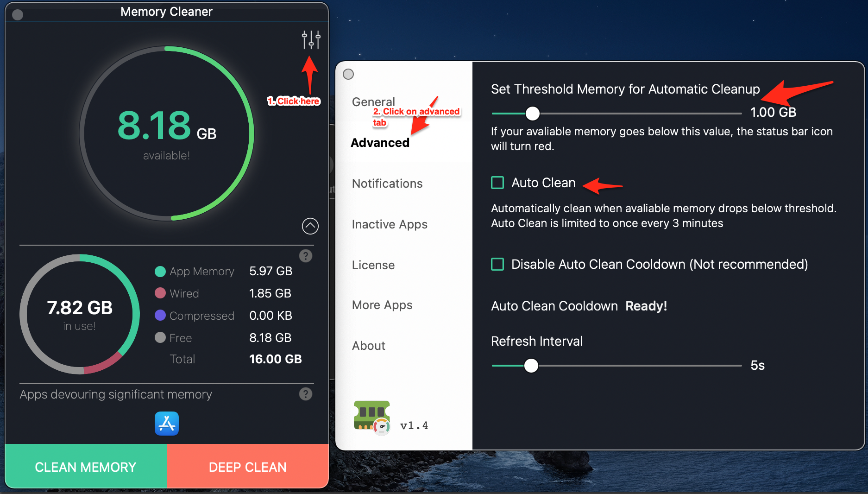This screenshot has width=868, height=494.
Task: Open the Notifications tab
Action: [x=387, y=184]
